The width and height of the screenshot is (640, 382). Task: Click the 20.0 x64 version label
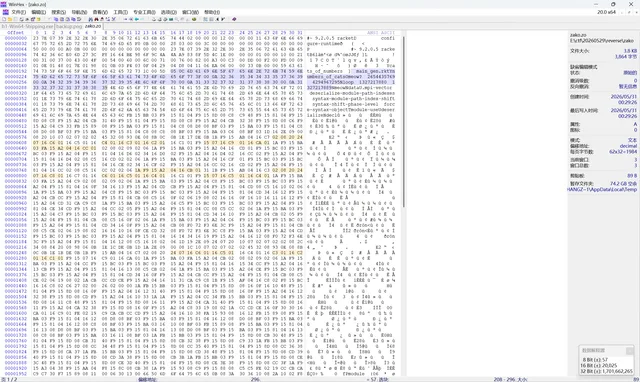coord(607,12)
